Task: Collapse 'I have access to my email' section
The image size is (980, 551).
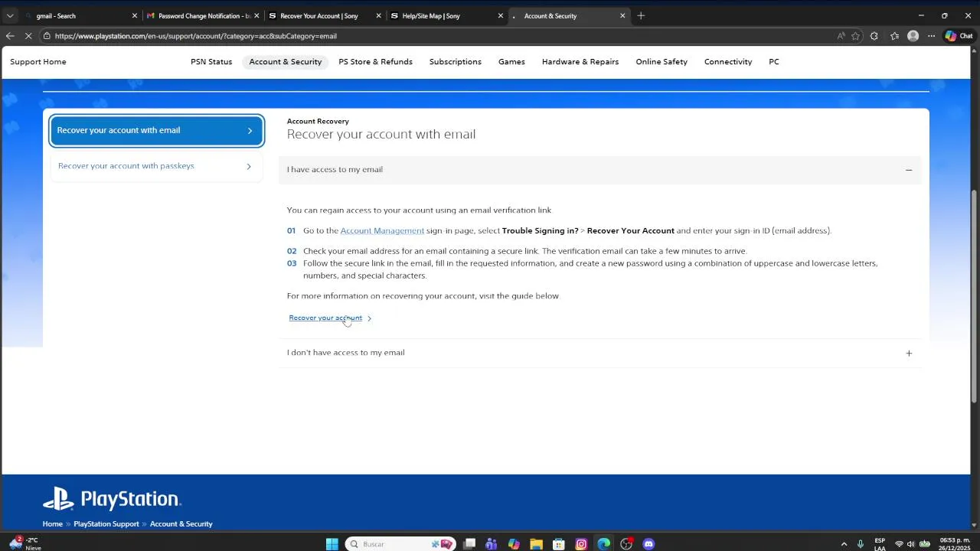Action: [599, 170]
